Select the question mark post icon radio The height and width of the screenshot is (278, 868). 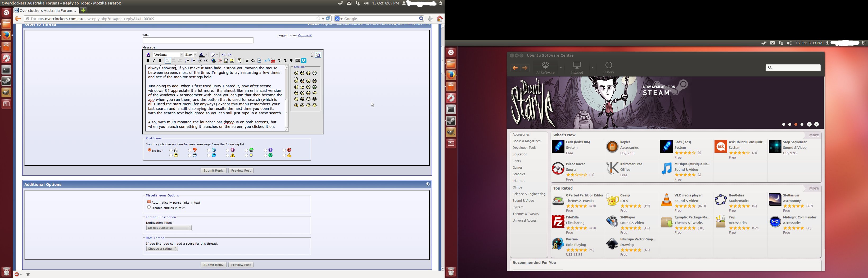click(x=209, y=156)
